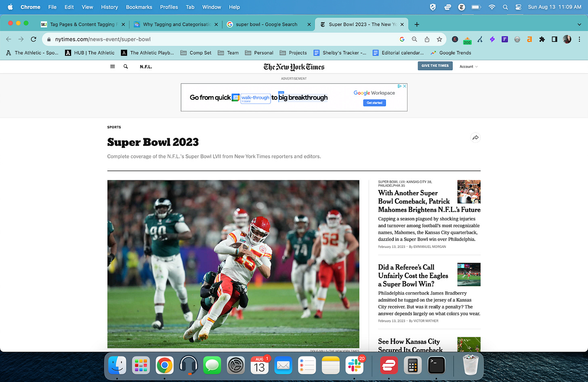Open Mail from the dock

[x=283, y=365]
